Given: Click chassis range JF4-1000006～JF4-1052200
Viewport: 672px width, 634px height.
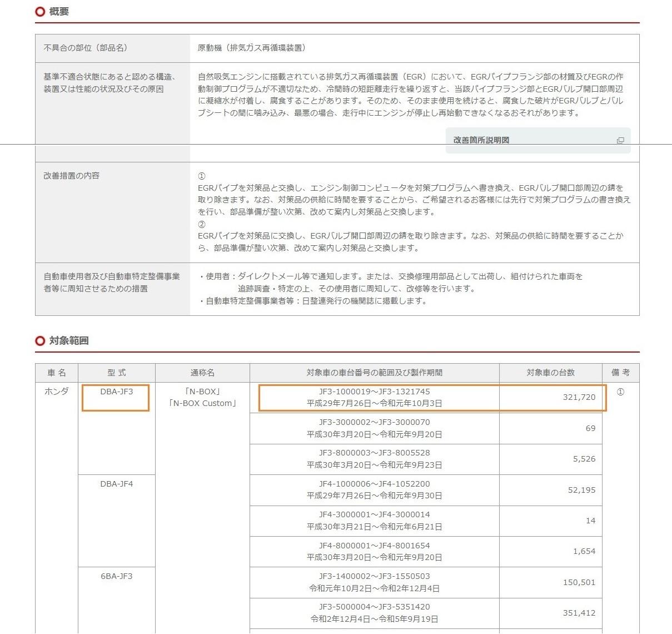Looking at the screenshot, I should (x=375, y=484).
